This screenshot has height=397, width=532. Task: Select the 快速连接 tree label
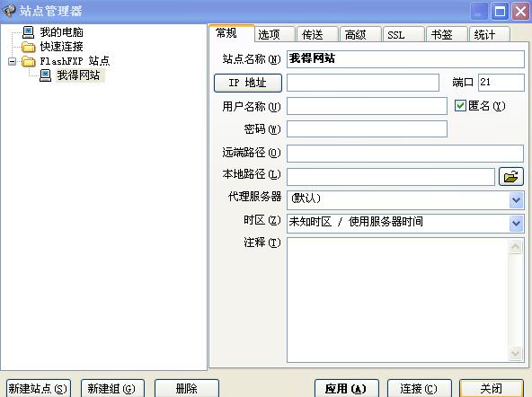point(61,47)
